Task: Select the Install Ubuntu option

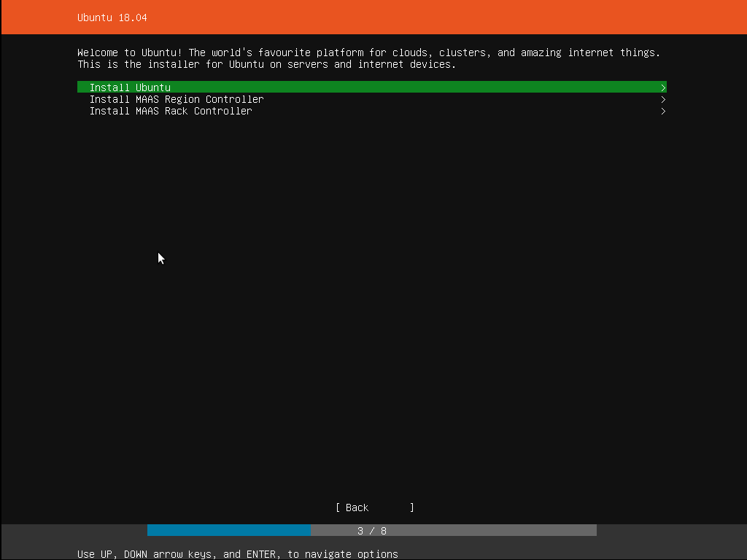Action: 129,87
